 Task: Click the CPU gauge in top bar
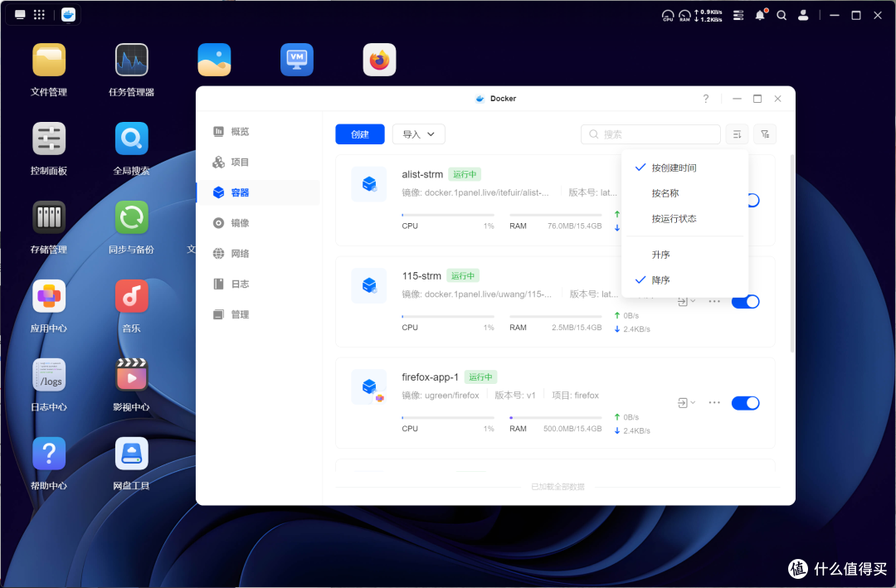668,16
